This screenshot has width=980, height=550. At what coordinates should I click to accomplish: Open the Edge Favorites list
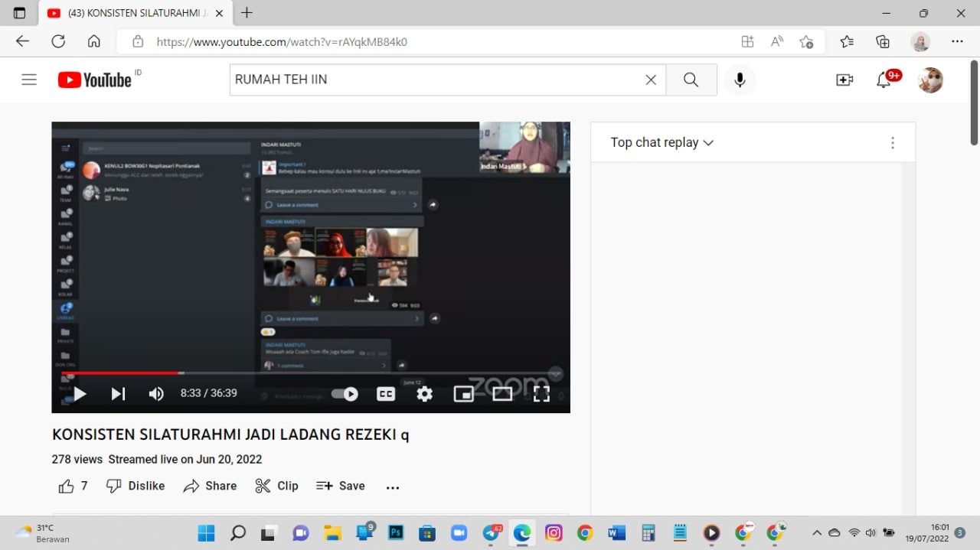pos(847,41)
